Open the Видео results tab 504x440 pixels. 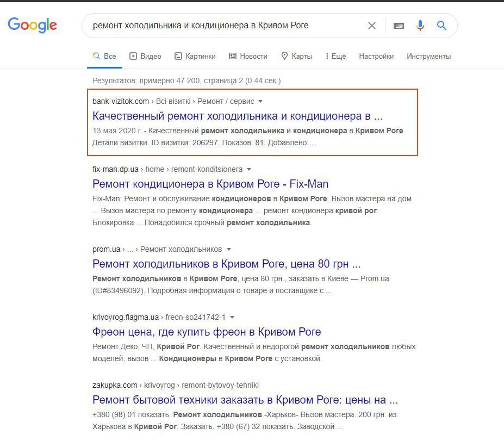point(145,56)
